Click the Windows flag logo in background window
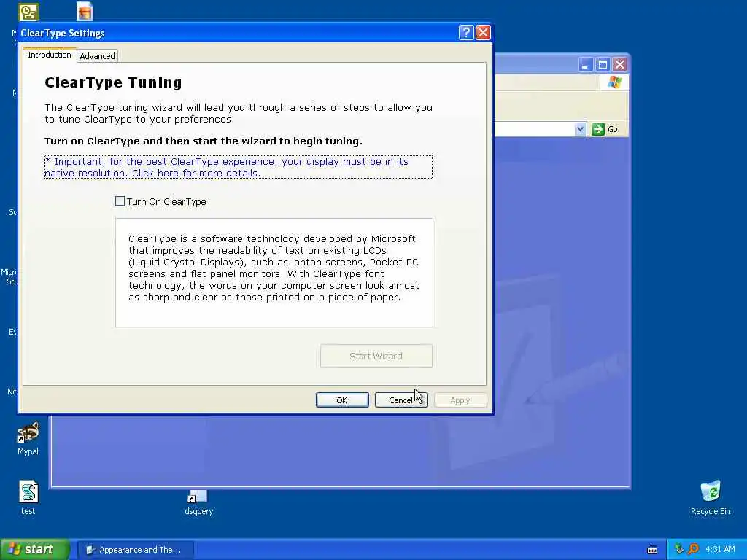 tap(614, 82)
